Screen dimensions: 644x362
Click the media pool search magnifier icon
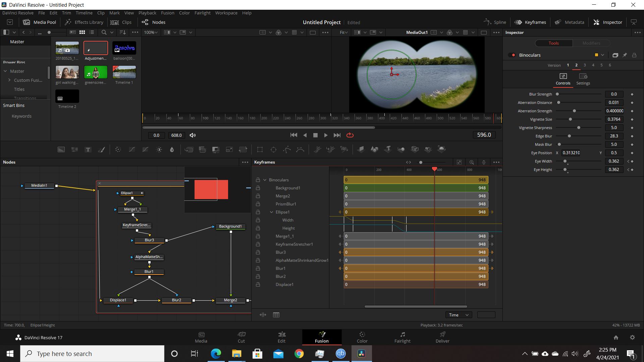click(x=104, y=33)
